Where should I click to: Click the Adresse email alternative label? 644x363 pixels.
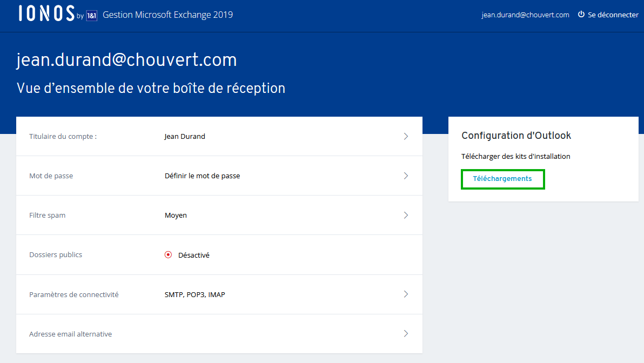tap(70, 334)
